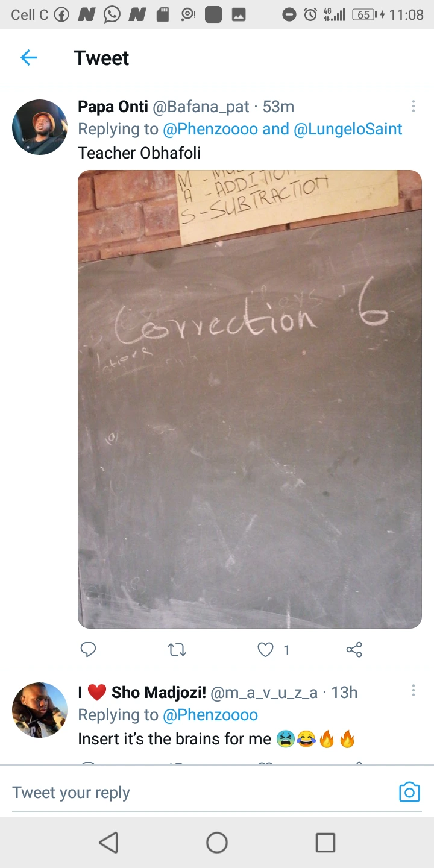Open I ❤ Sho Madjozi's avatar
Screen dimensions: 434x868
tap(40, 710)
